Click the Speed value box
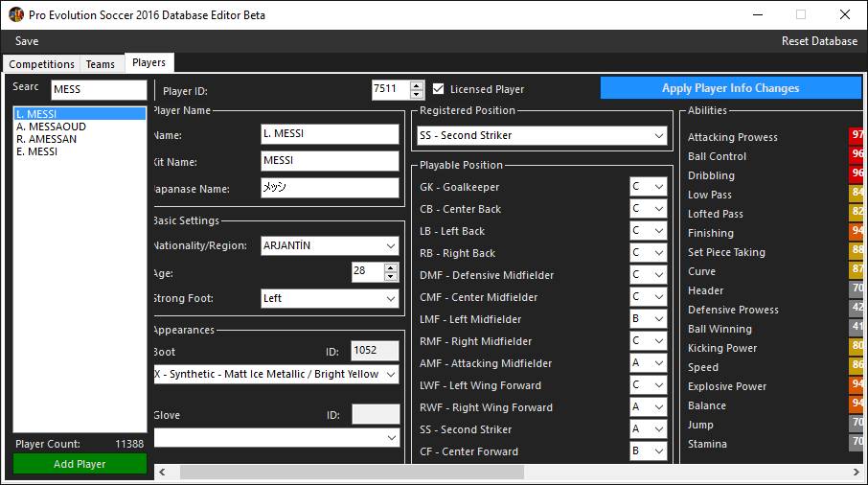Viewport: 868px width, 485px height. [856, 366]
